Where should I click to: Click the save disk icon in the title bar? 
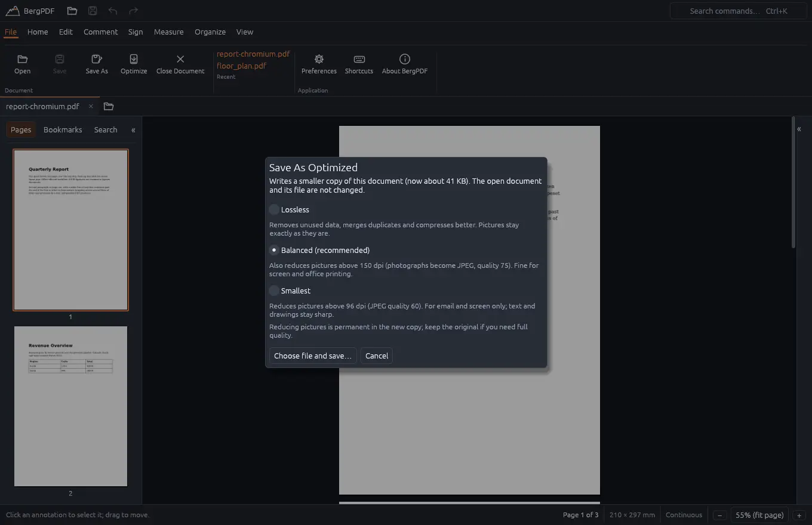92,11
